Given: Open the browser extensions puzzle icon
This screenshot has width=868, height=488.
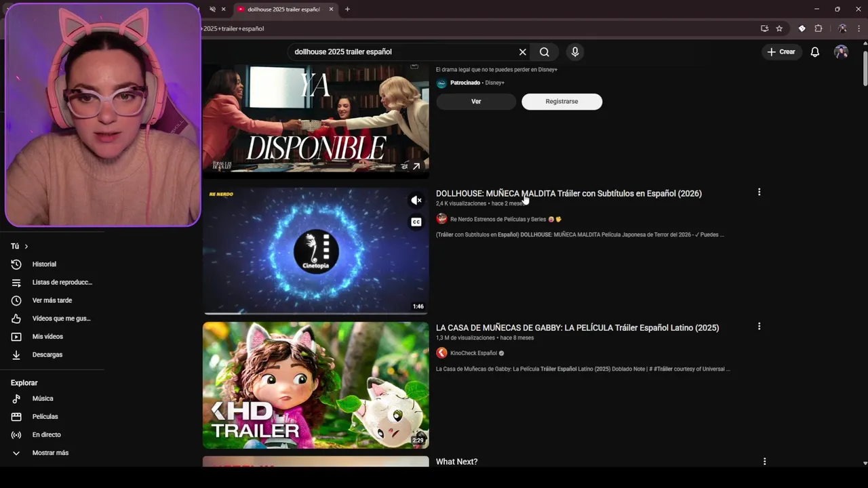Looking at the screenshot, I should coord(818,28).
